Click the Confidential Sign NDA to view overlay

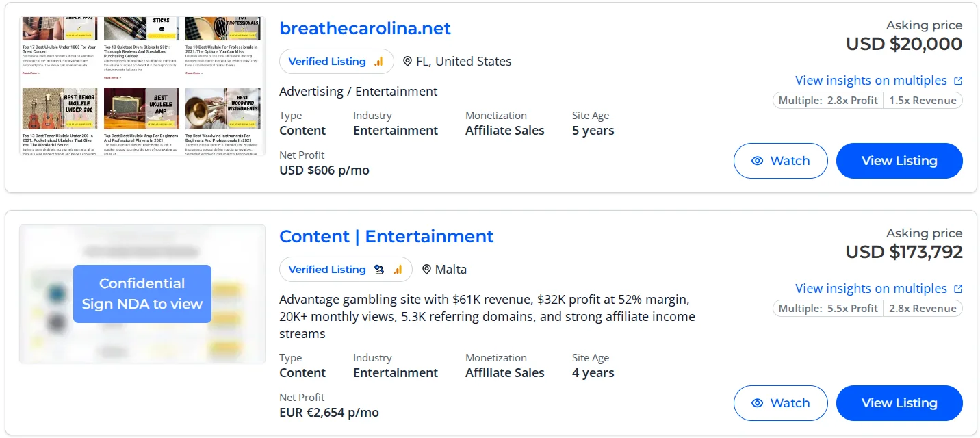pos(142,294)
